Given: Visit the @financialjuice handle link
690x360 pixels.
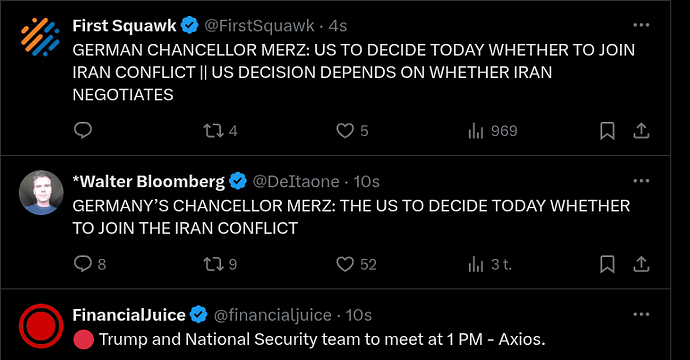Looking at the screenshot, I should tap(272, 315).
